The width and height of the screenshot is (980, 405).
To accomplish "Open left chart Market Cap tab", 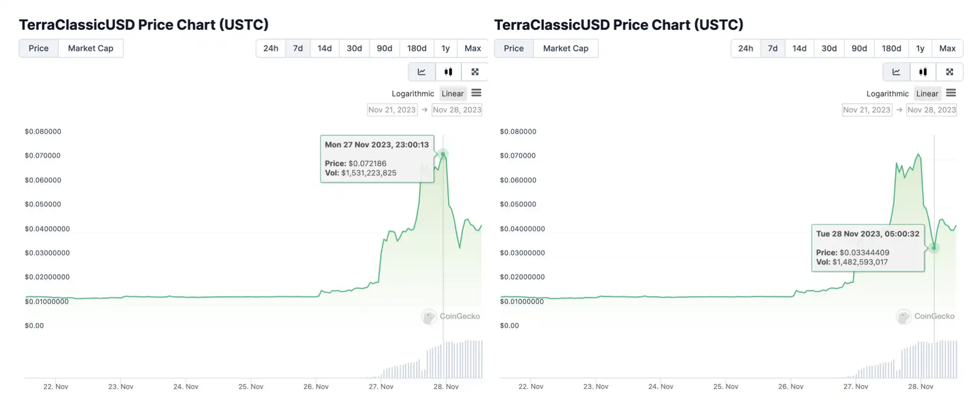I will pos(91,49).
